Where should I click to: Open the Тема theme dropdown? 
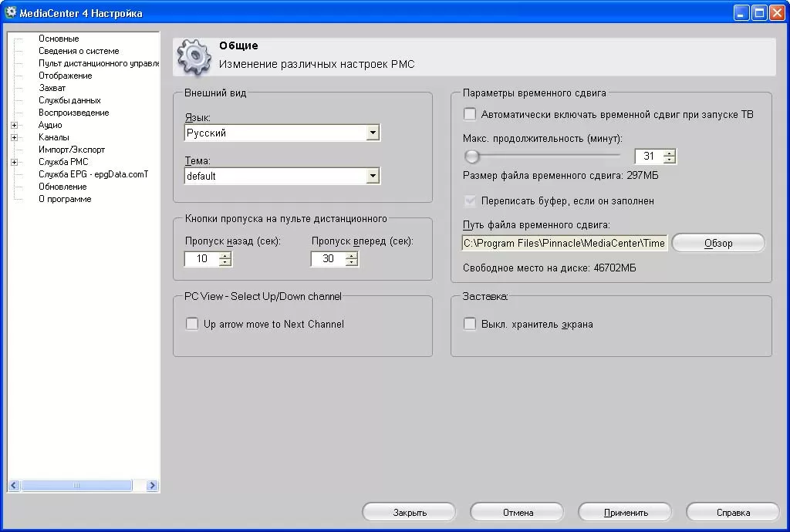tap(373, 177)
